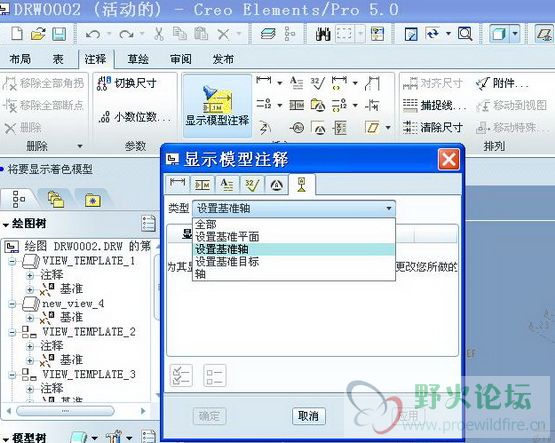Click the geometric tolerance icon in ribbon
This screenshot has height=443, width=555.
tap(296, 105)
